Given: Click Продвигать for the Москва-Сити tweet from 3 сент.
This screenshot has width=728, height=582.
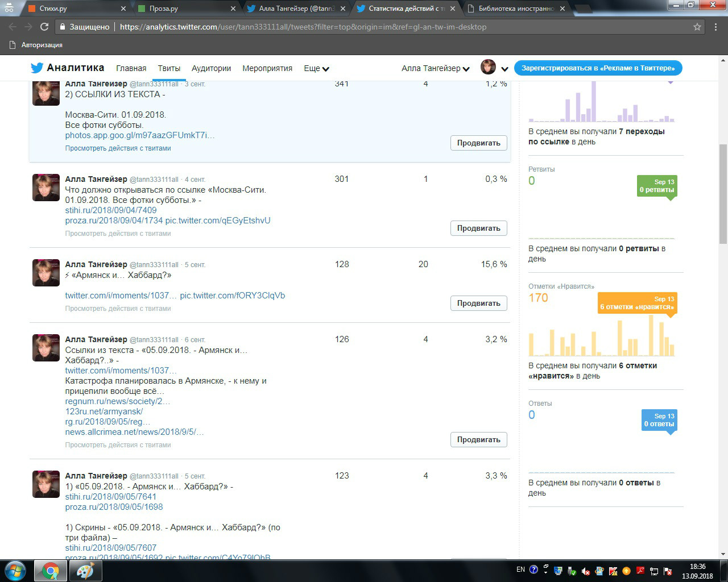Looking at the screenshot, I should pos(478,143).
